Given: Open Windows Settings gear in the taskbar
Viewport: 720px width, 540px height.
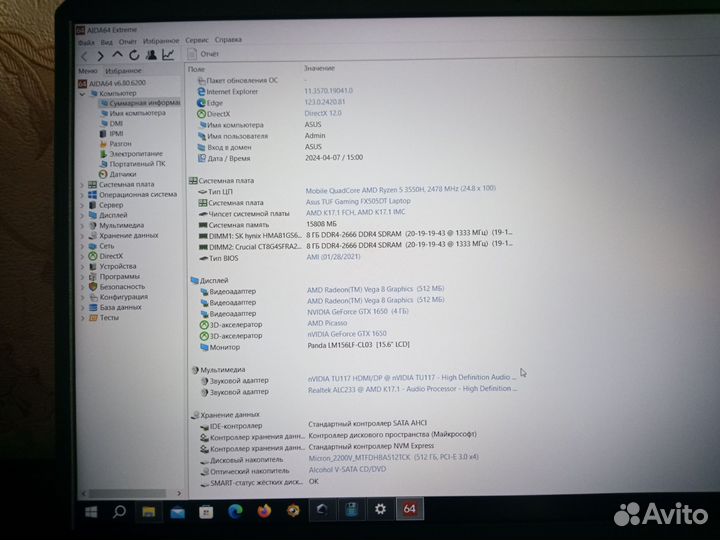Looking at the screenshot, I should tap(380, 509).
